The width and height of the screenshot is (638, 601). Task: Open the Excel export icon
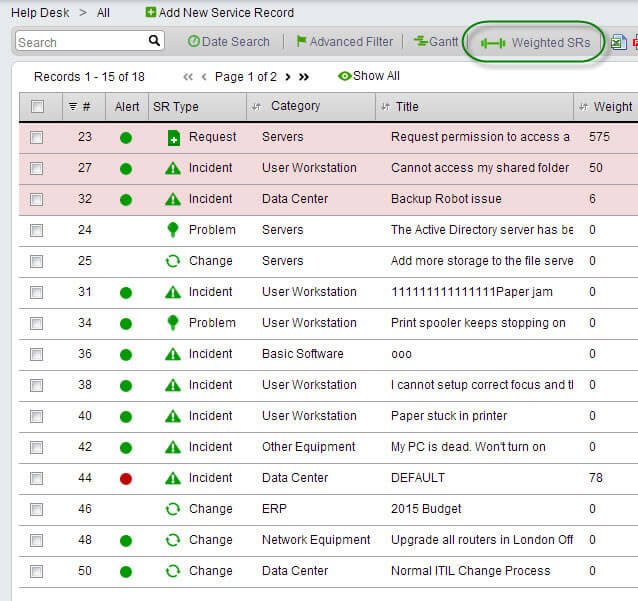[x=618, y=42]
